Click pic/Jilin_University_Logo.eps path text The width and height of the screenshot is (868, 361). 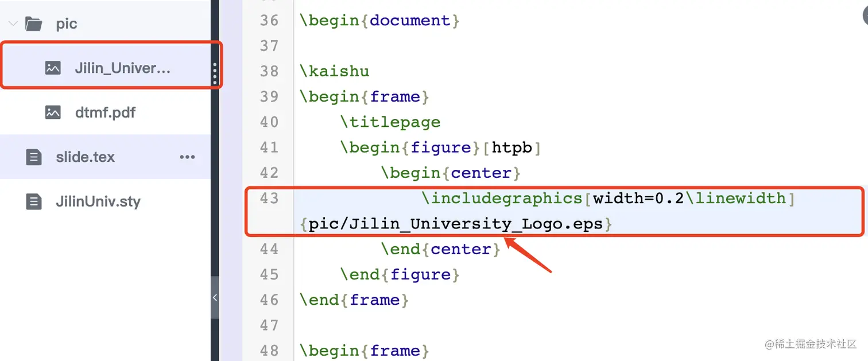tap(456, 224)
